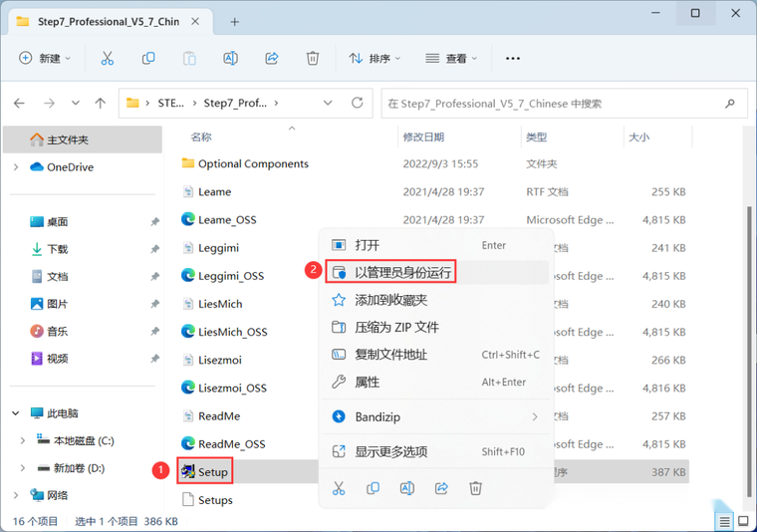This screenshot has width=757, height=532.
Task: Sort by the 名称 column header
Action: pos(201,137)
